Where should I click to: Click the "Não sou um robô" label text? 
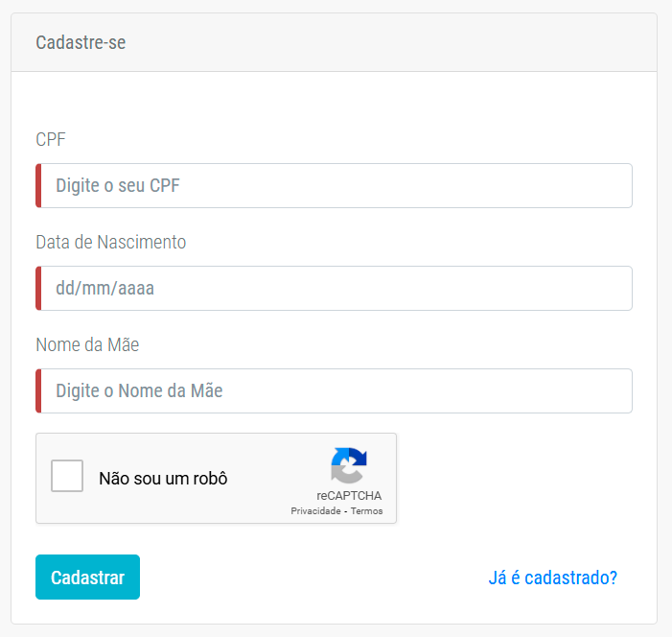(163, 479)
